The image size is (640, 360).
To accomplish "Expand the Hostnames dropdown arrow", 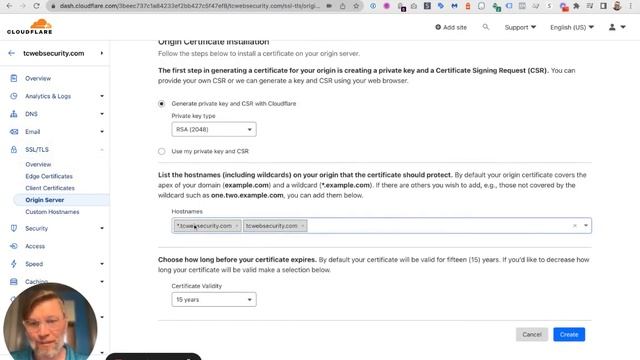I will pyautogui.click(x=586, y=226).
